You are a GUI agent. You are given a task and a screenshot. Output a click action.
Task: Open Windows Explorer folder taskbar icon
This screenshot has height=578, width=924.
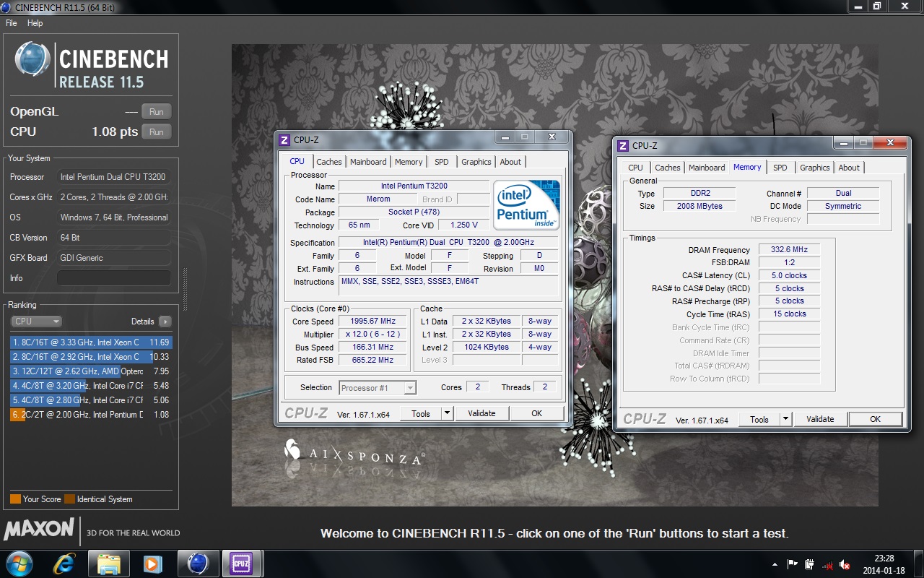[x=108, y=564]
